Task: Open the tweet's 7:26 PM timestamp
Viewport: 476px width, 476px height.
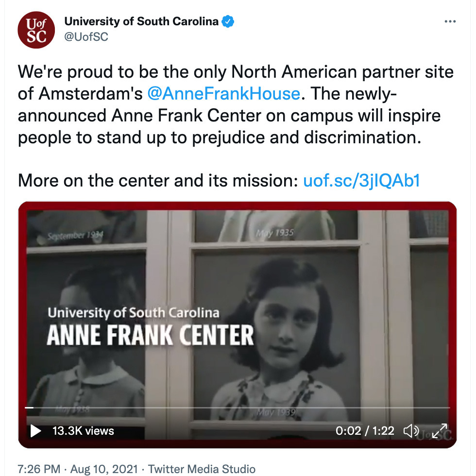Action: [x=39, y=469]
